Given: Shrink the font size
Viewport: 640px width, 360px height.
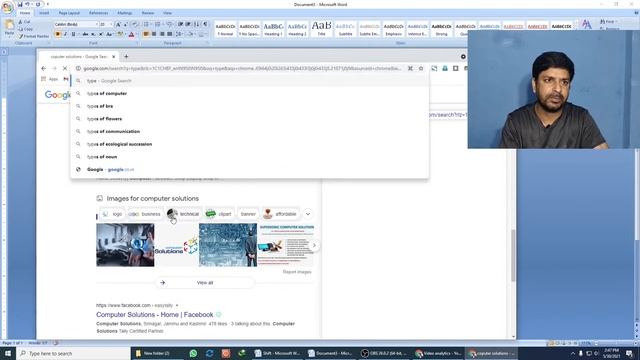Looking at the screenshot, I should pos(126,24).
